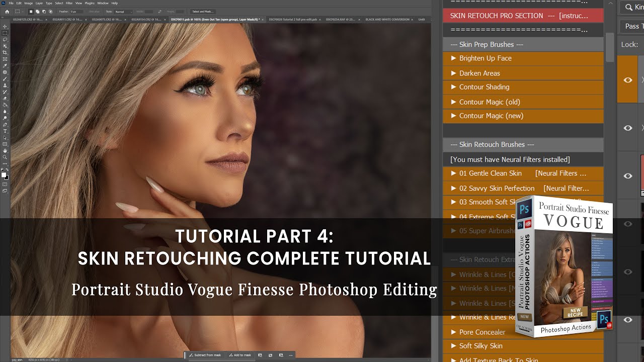Select the Rectangle shape tool
The image size is (644, 362).
point(5,144)
